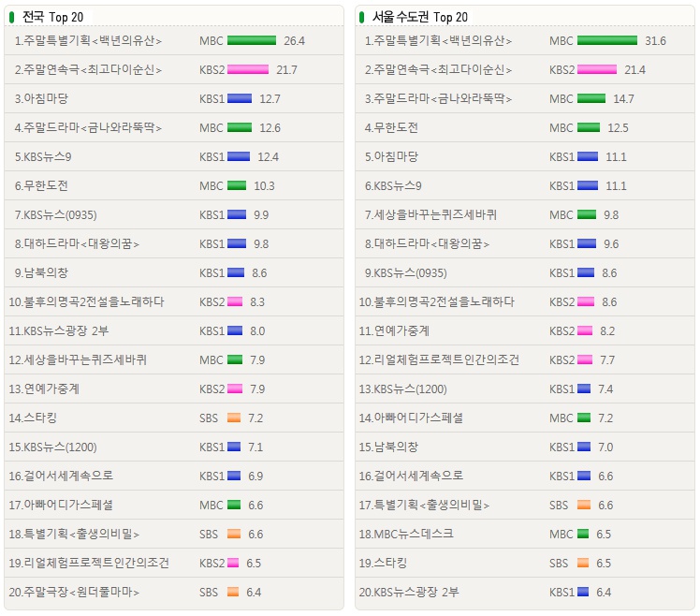Click the MBC label on 18.MBC뉴스데스크 row

[561, 535]
